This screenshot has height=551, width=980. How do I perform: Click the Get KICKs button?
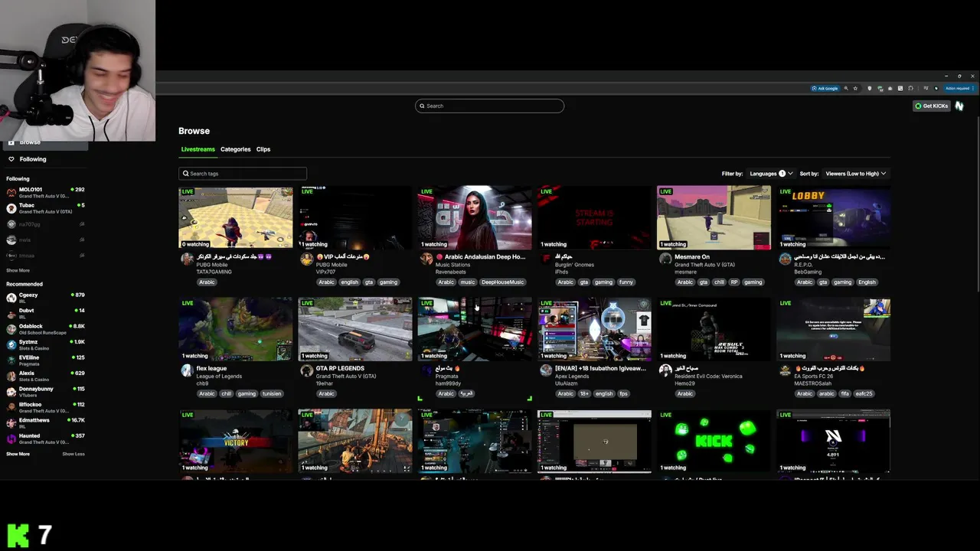(x=931, y=106)
